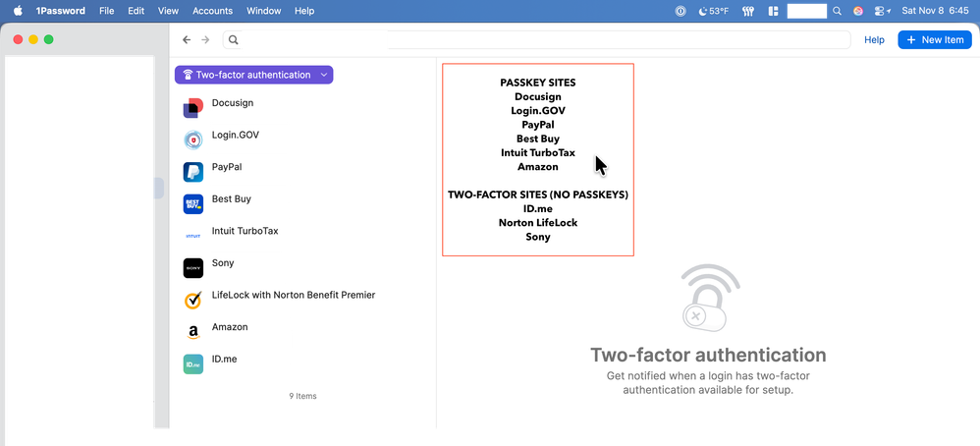This screenshot has height=446, width=980.
Task: Open the Control Center toggles icon
Action: 880,11
